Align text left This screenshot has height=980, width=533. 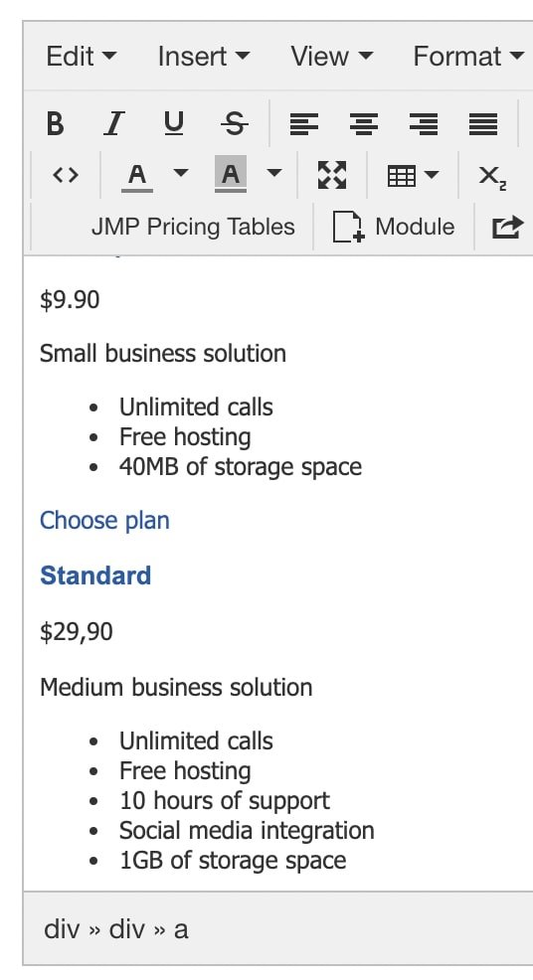point(304,123)
